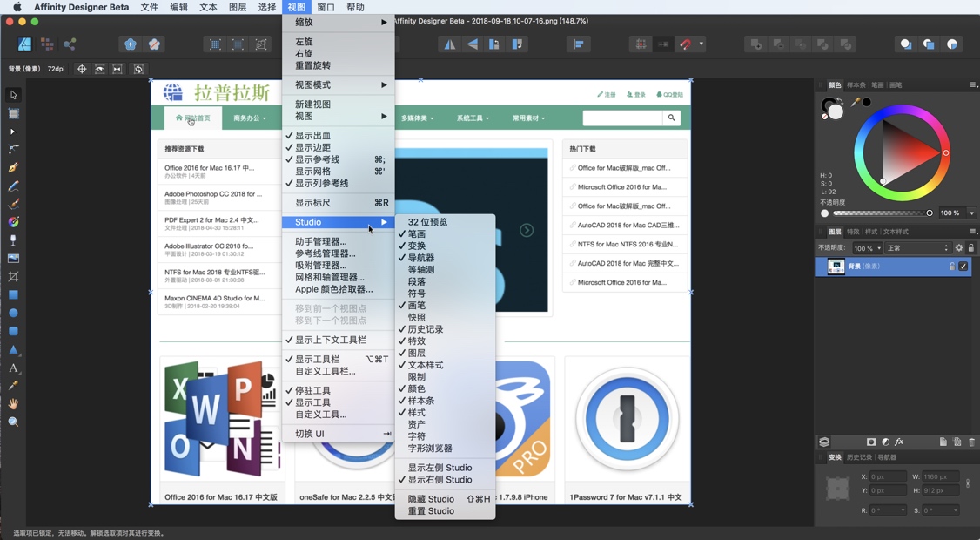Switch to the Export persona
This screenshot has width=980, height=540.
tap(70, 44)
